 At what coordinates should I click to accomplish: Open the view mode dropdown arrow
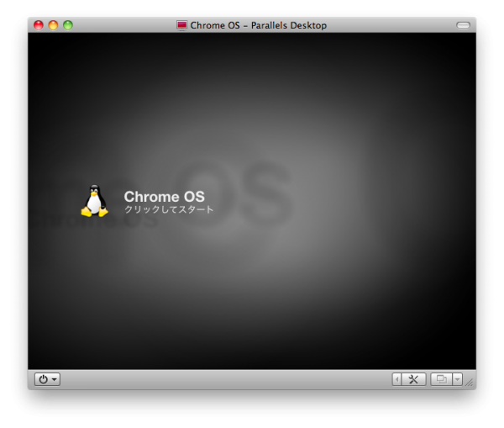[458, 379]
